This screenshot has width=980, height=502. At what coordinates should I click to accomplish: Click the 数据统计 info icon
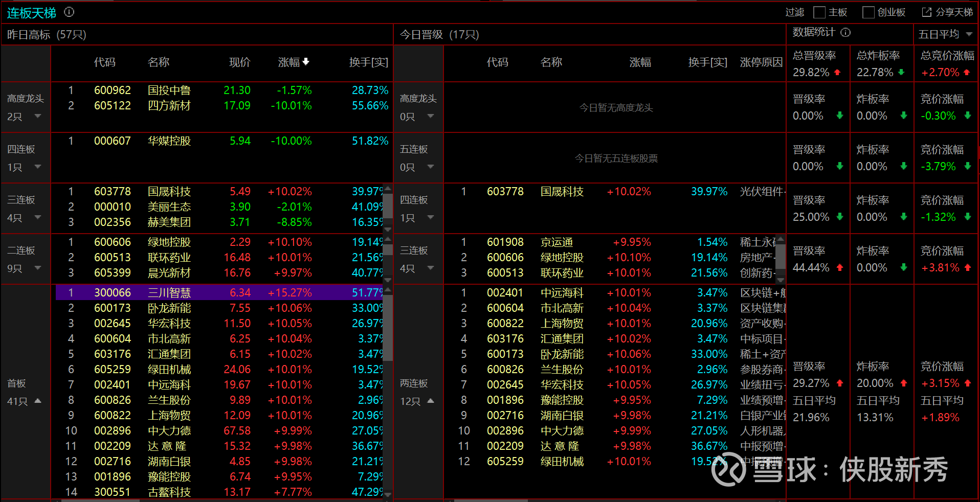(845, 32)
